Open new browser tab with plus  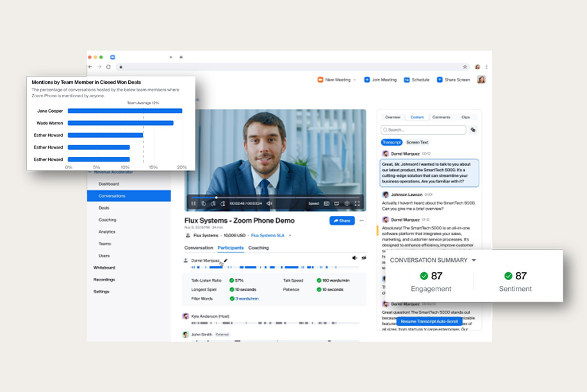click(x=181, y=57)
